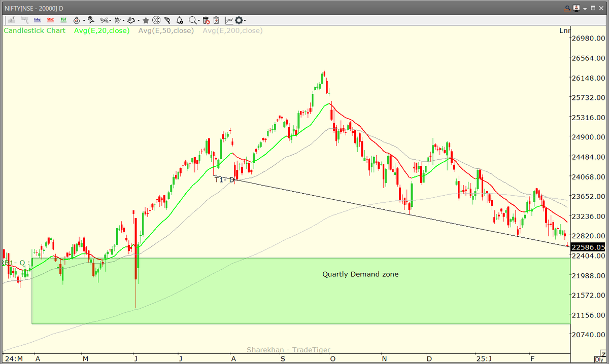The image size is (609, 364).
Task: Click the 26148.00 price axis label
Action: pyautogui.click(x=589, y=78)
